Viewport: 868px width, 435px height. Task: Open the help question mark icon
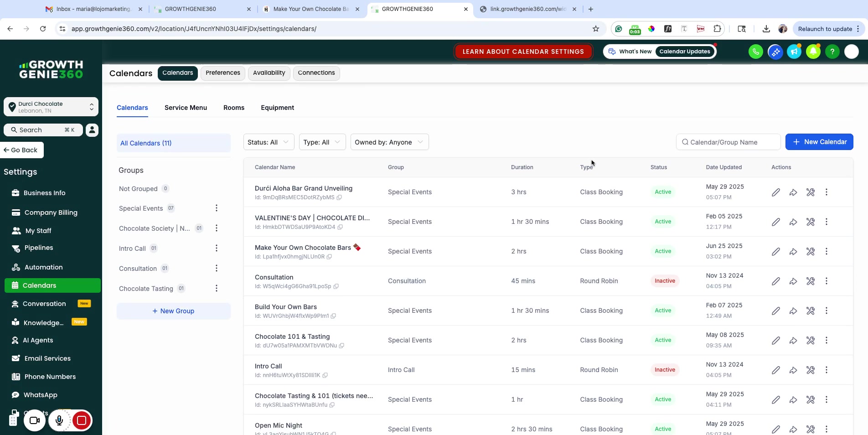pyautogui.click(x=832, y=52)
